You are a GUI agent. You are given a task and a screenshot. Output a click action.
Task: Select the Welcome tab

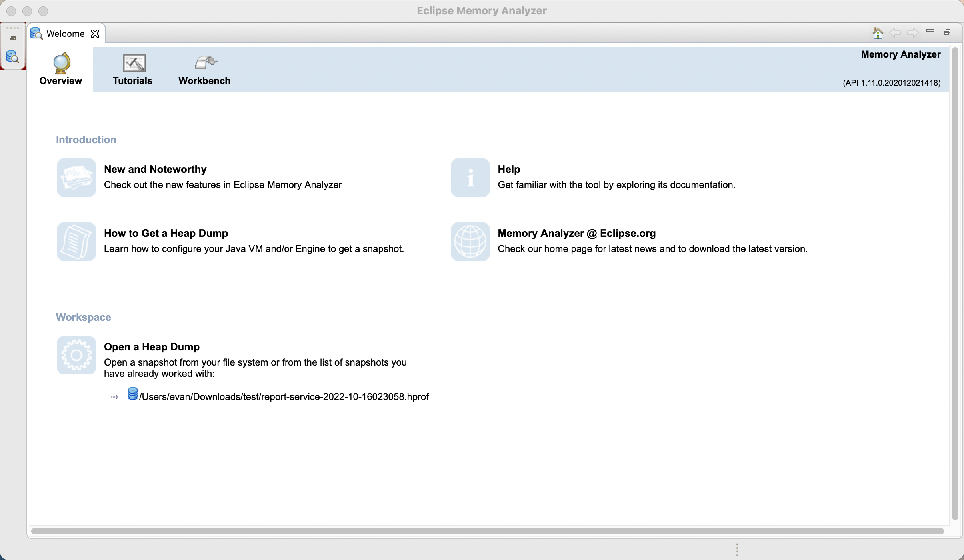tap(66, 34)
